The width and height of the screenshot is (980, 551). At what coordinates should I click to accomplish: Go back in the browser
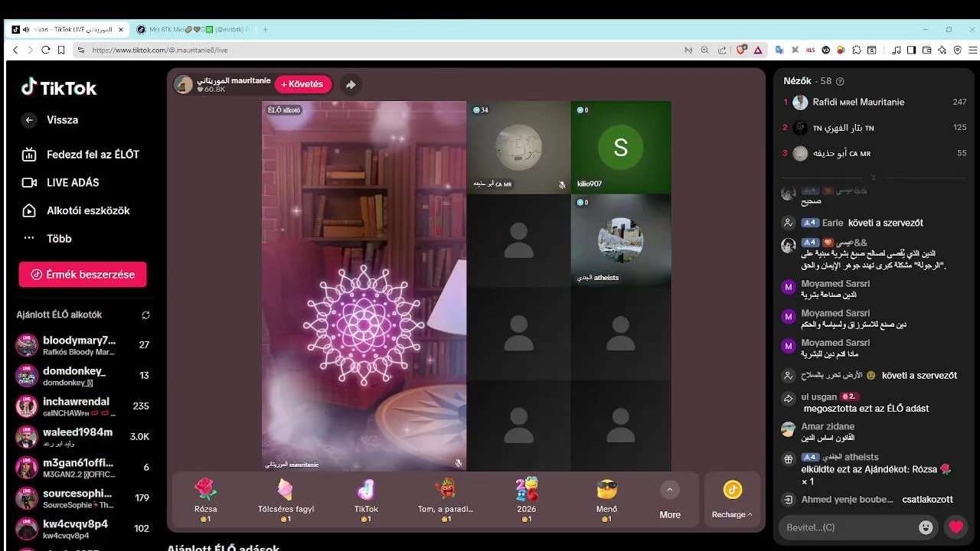pyautogui.click(x=15, y=50)
